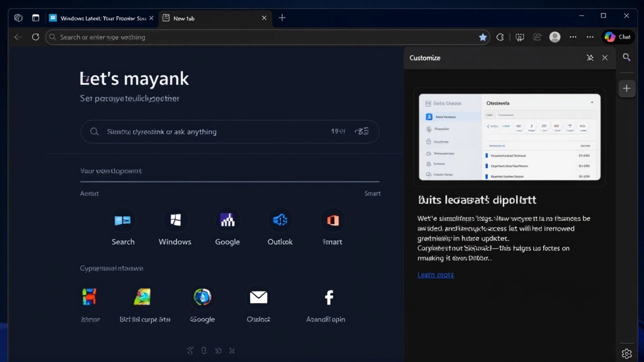Toggle the favorites star in address bar
The image size is (644, 362).
click(x=482, y=37)
